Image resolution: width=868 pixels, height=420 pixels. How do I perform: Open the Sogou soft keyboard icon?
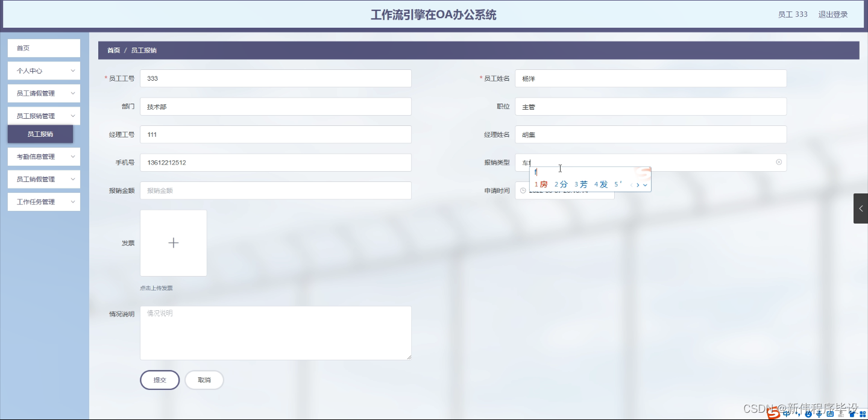831,413
